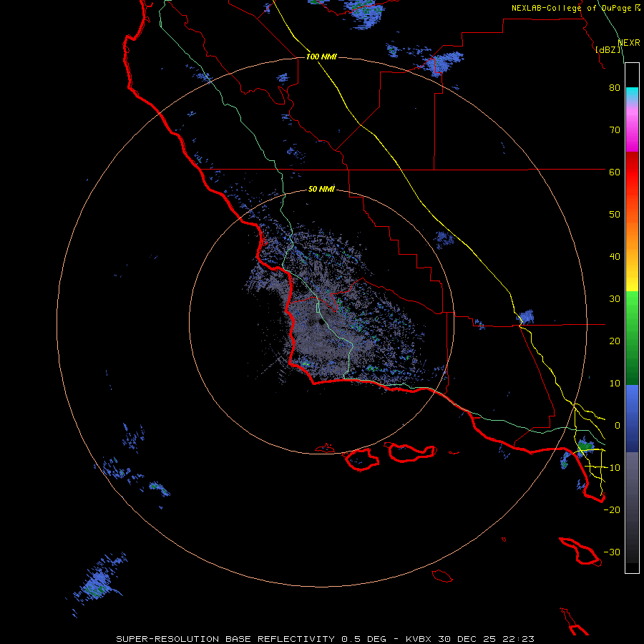644x644 pixels.
Task: Click the 20 dBZ scale value
Action: click(x=615, y=341)
